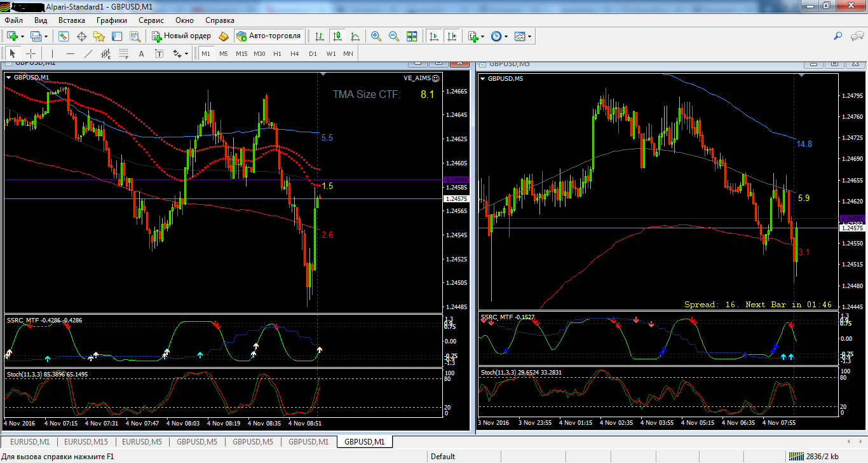Switch to the EURUSD,M15 chart tab
The height and width of the screenshot is (463, 868).
click(86, 441)
